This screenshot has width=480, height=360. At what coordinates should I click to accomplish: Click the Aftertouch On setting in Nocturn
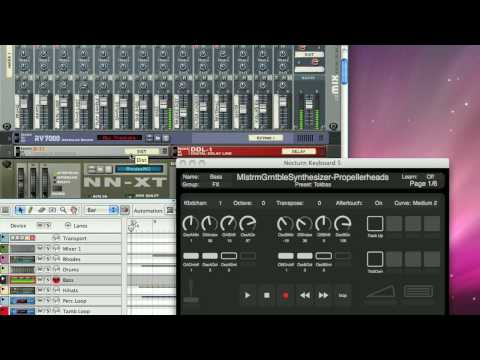tap(359, 203)
